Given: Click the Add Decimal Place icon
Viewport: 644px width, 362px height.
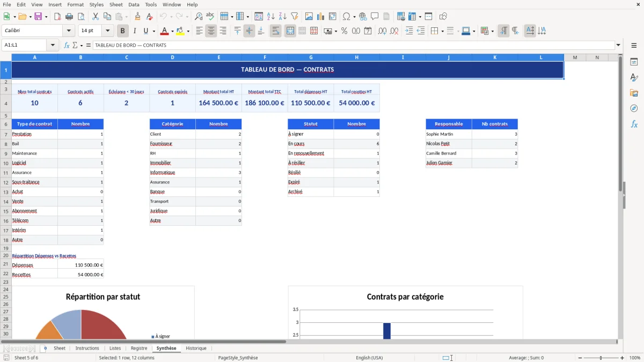Looking at the screenshot, I should [x=382, y=31].
